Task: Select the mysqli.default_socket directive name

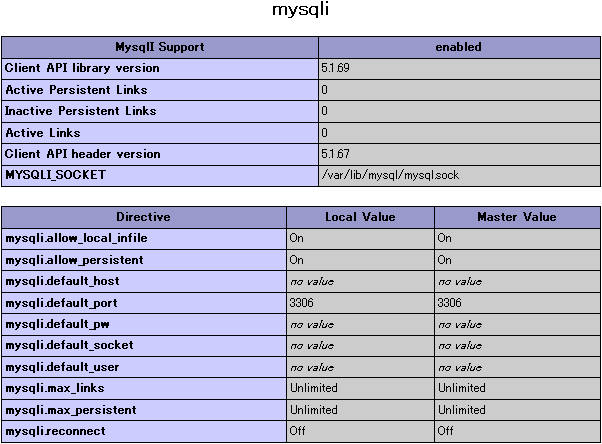Action: (x=69, y=345)
